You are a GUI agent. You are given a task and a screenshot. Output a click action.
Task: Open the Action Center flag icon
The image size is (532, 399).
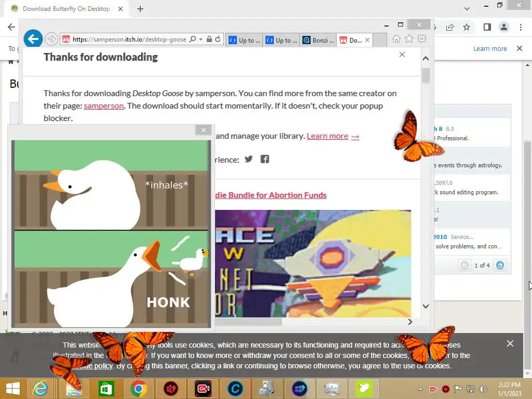click(x=458, y=389)
